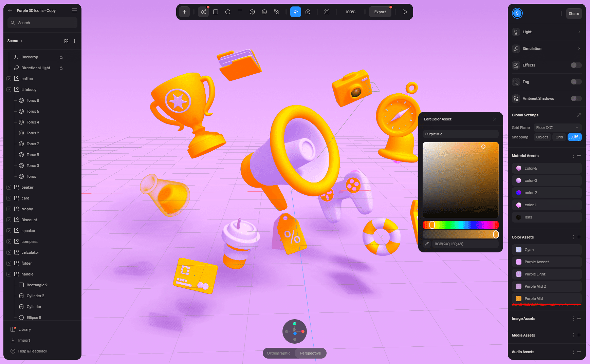Click the frame/zoom-to-fit icon
590x364 pixels.
click(327, 12)
